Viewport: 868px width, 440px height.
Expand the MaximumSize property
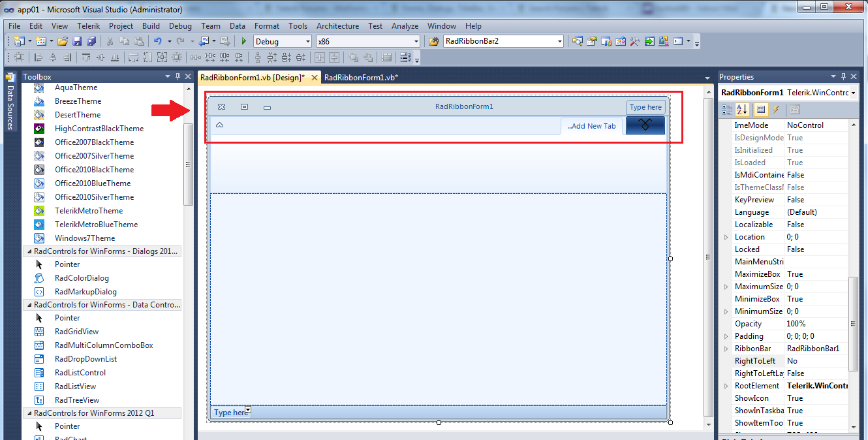point(726,287)
